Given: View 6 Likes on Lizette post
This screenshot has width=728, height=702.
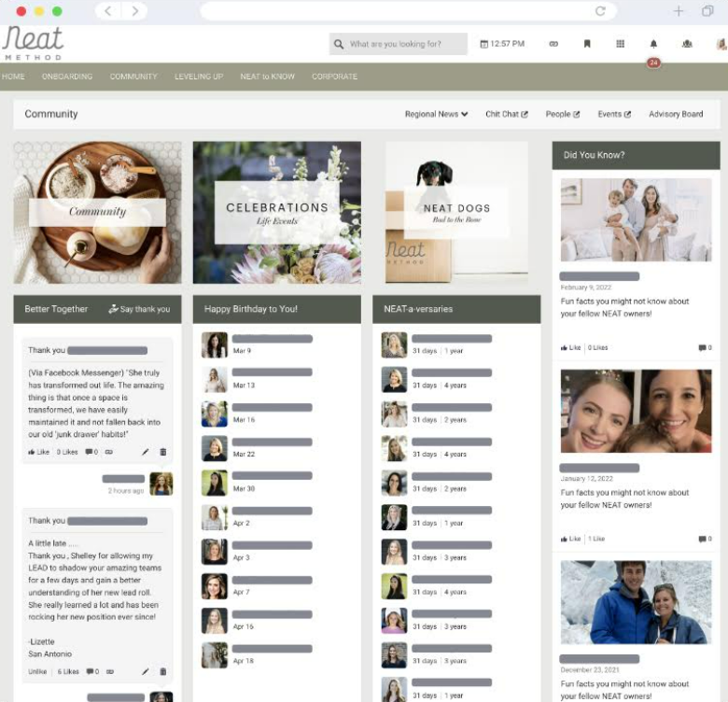Looking at the screenshot, I should click(x=68, y=671).
